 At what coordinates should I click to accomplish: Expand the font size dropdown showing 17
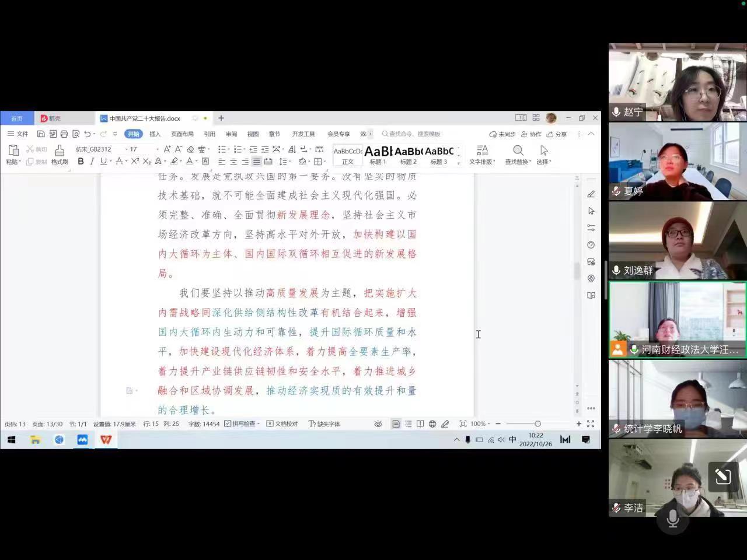point(157,149)
